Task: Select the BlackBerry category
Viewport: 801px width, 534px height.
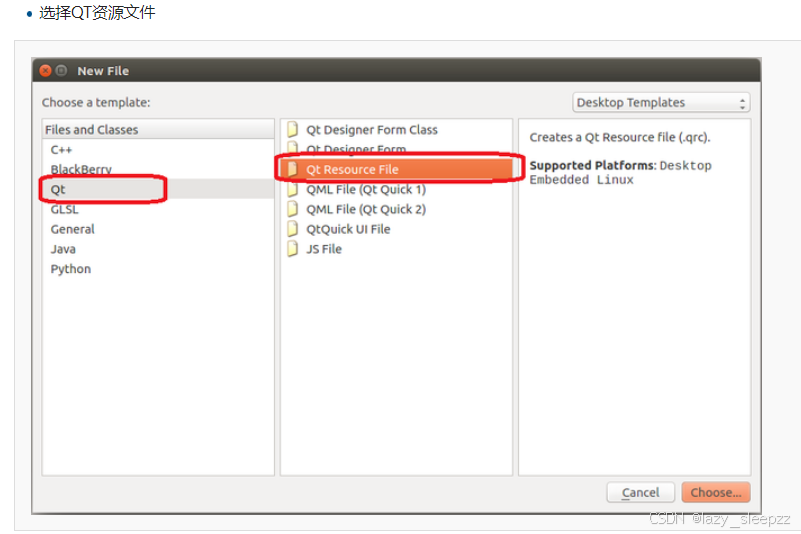Action: tap(158, 169)
